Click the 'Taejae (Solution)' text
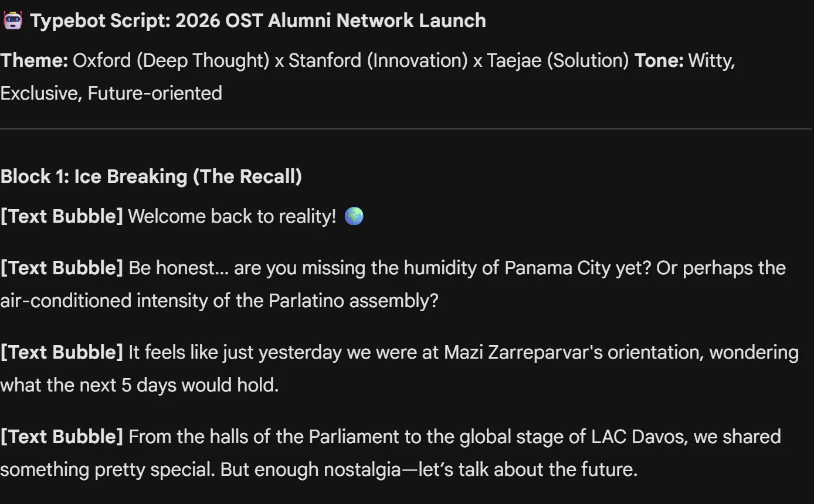This screenshot has width=814, height=504. [x=558, y=60]
